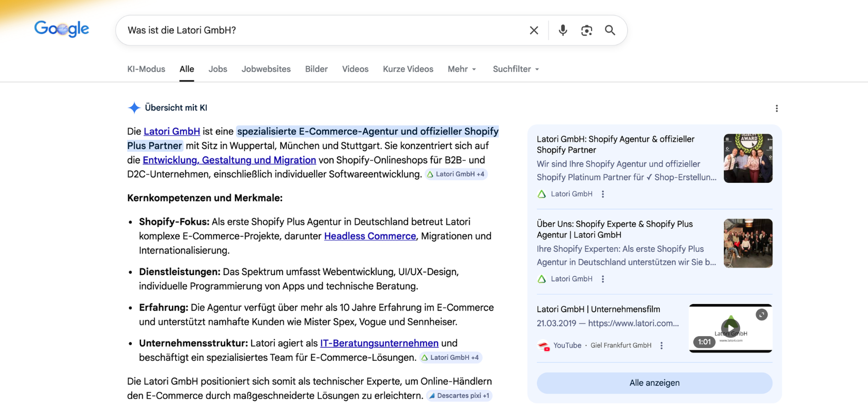Click the Shopify-Fokus bullet label
Screen dimensions: 868x413
tap(174, 222)
